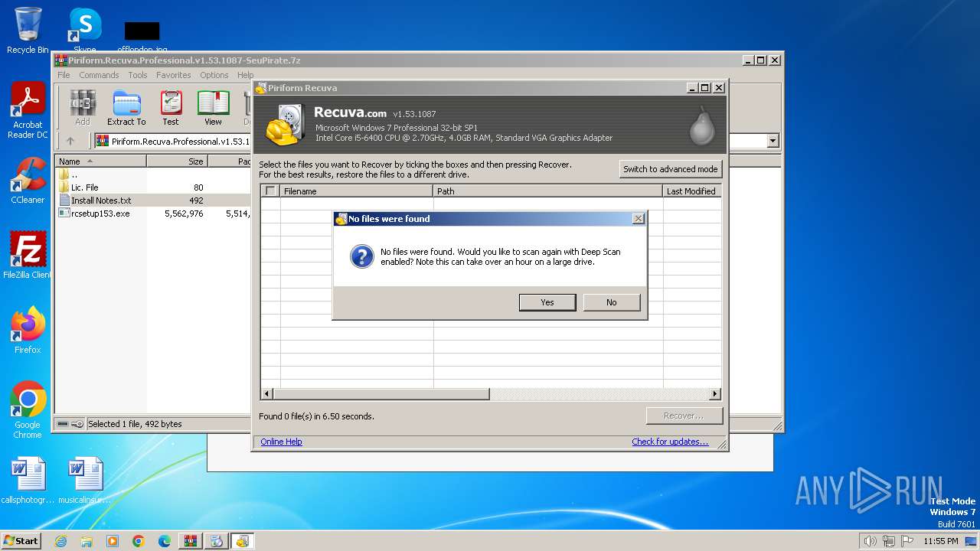This screenshot has width=980, height=551.
Task: Open the Commands menu in WinRAR
Action: (99, 75)
